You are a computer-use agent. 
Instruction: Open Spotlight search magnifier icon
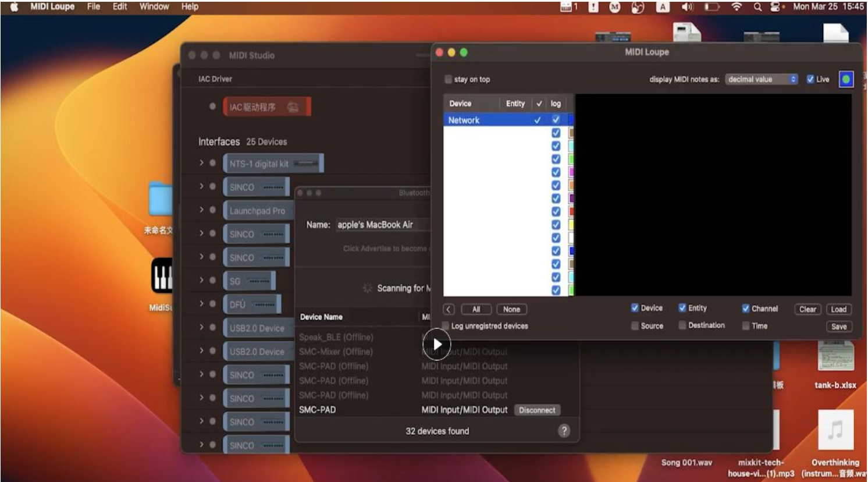tap(757, 7)
